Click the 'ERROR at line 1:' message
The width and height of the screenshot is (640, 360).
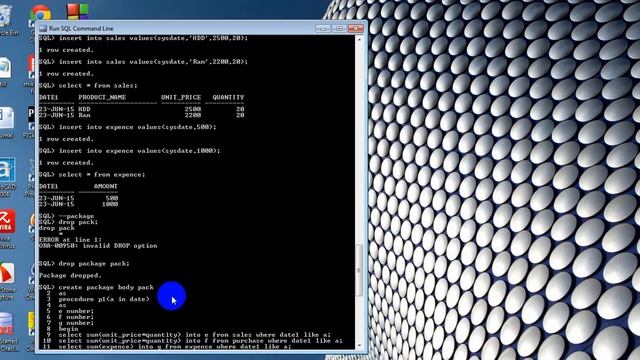pyautogui.click(x=70, y=240)
